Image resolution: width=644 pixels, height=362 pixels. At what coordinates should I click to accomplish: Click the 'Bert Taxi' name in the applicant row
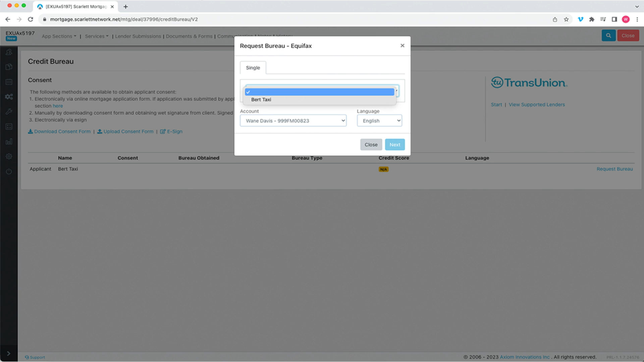tap(68, 169)
